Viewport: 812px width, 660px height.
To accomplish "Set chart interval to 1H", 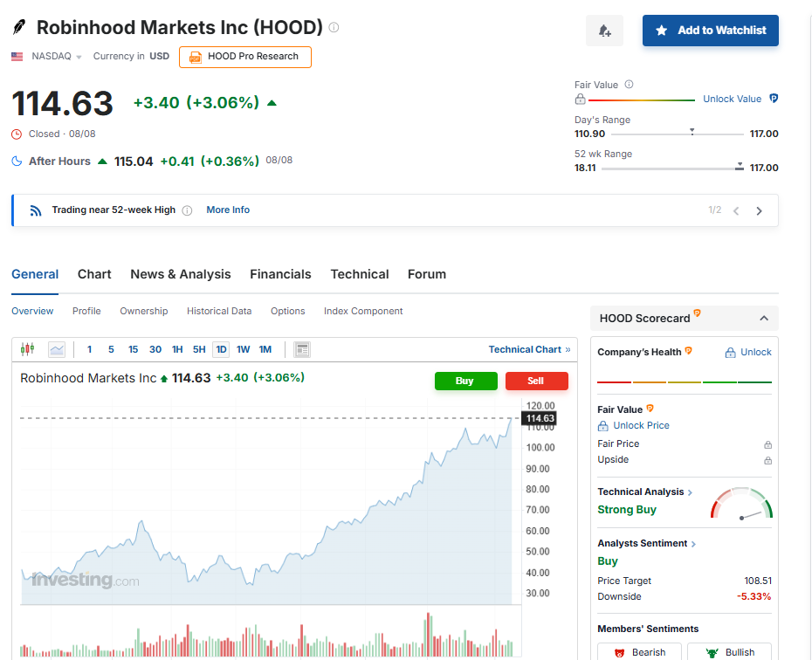I will coord(177,349).
